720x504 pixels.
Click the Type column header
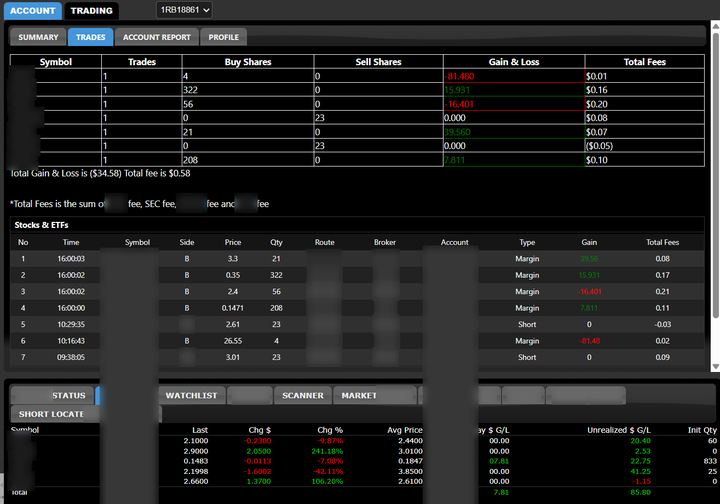click(x=527, y=242)
